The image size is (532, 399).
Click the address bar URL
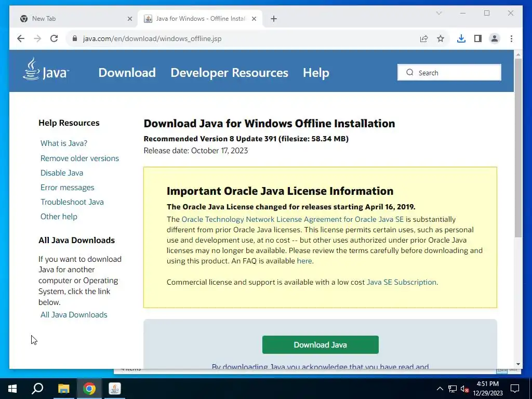152,38
